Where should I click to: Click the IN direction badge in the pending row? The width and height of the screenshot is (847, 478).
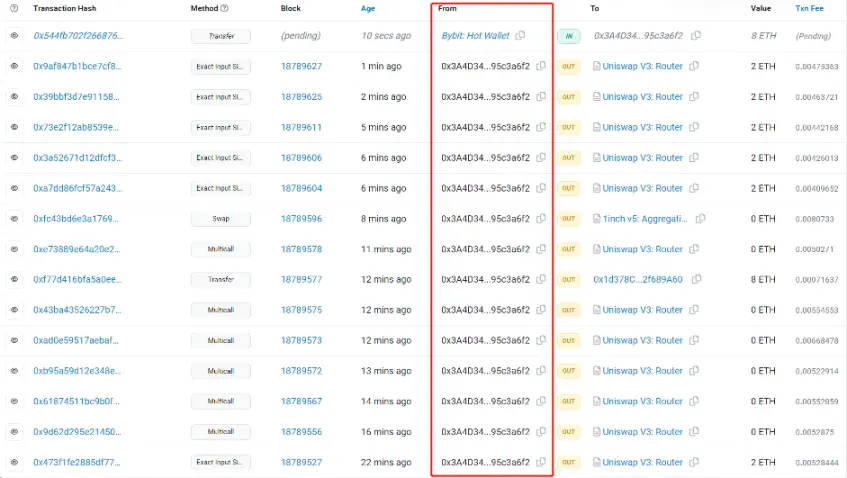coord(569,36)
